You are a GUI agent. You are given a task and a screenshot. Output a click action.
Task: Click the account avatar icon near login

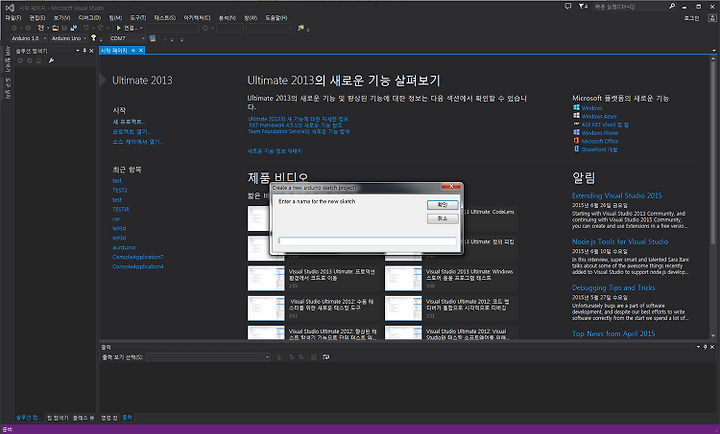pos(712,18)
